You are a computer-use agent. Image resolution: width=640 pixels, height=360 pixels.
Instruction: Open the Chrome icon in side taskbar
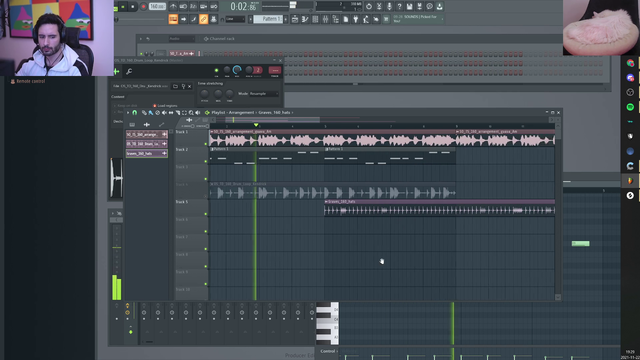click(630, 63)
